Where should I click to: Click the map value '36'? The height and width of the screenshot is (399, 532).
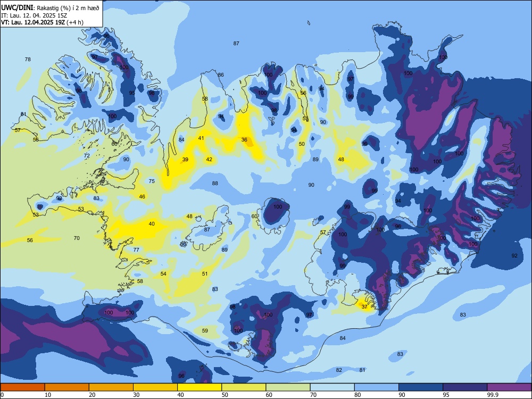click(x=244, y=140)
